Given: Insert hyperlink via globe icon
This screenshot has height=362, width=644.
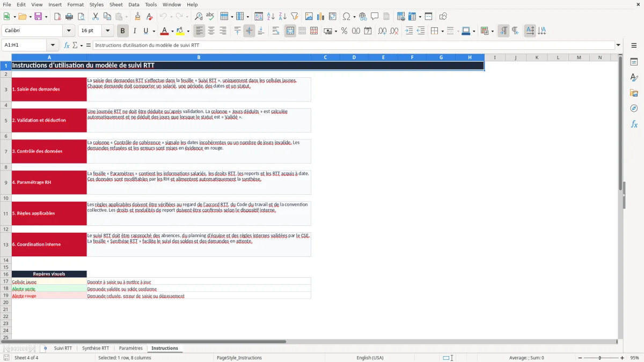Looking at the screenshot, I should 363,17.
